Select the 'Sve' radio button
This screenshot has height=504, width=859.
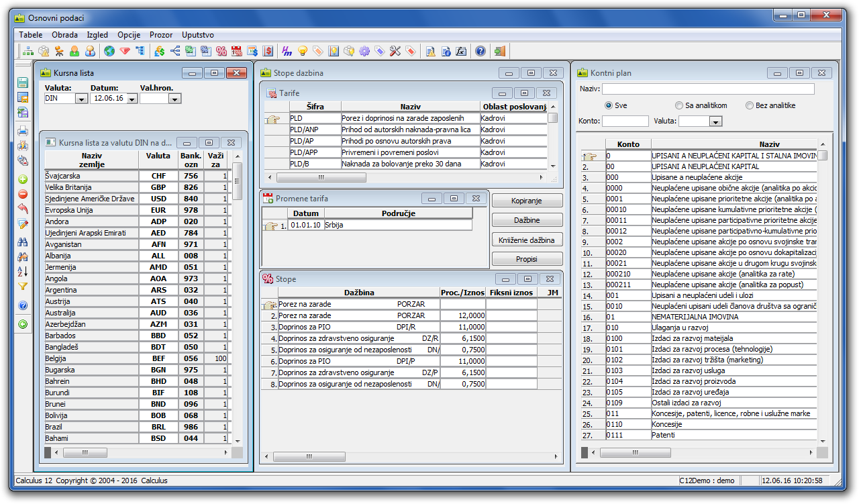[609, 105]
